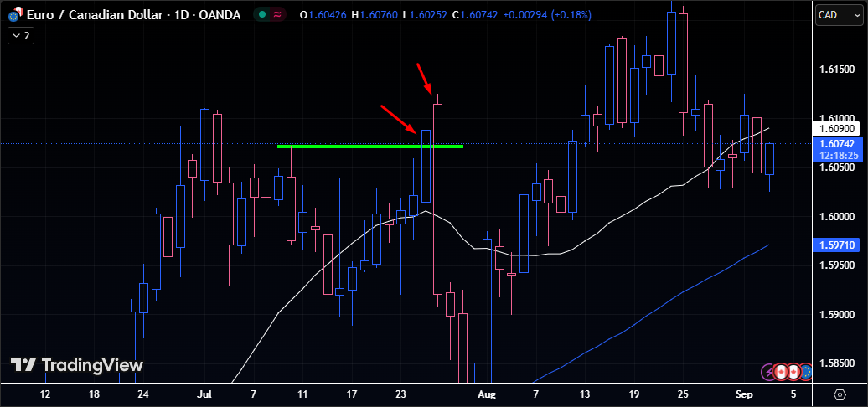Click the EUR/CAD flag symbol icon
868x407 pixels.
coord(15,15)
